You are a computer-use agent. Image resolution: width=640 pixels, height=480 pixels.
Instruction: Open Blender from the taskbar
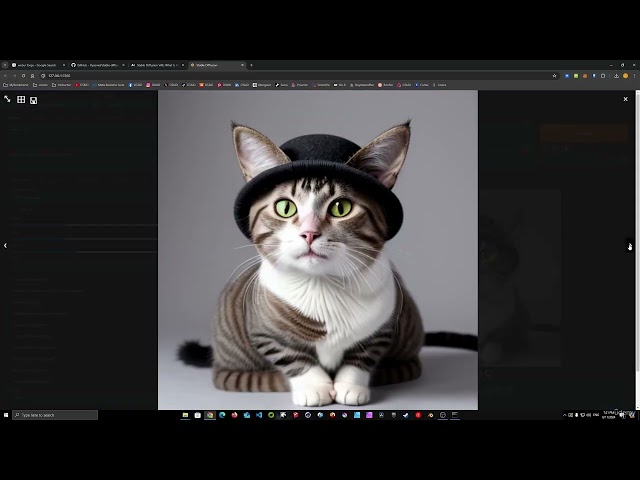(430, 415)
